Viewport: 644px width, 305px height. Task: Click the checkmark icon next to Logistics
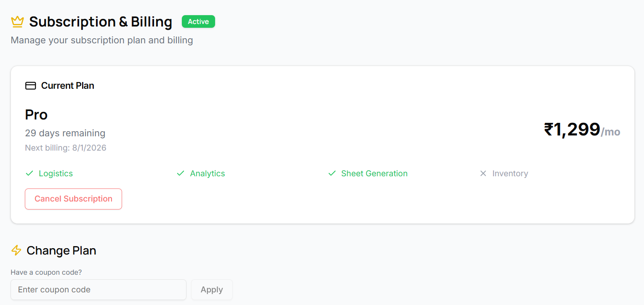click(x=29, y=173)
